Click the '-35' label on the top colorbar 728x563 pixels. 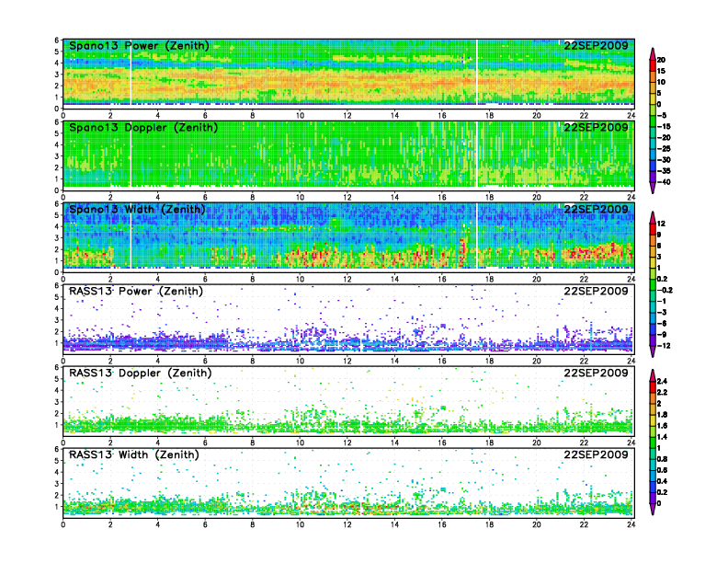click(x=664, y=171)
